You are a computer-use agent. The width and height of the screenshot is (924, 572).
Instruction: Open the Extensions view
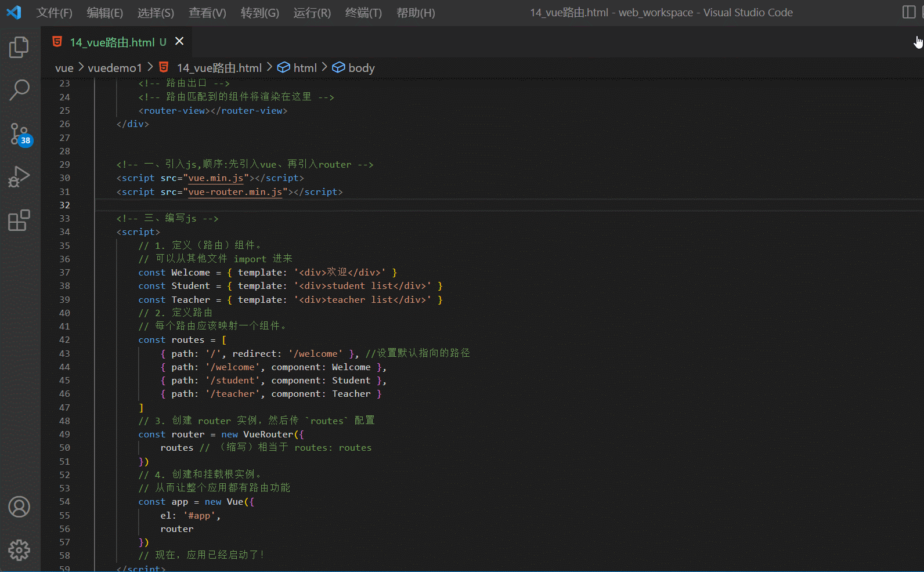19,220
